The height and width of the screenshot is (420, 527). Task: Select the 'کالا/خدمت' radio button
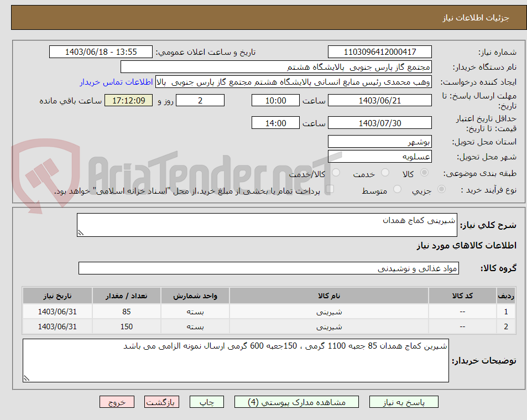(336, 173)
